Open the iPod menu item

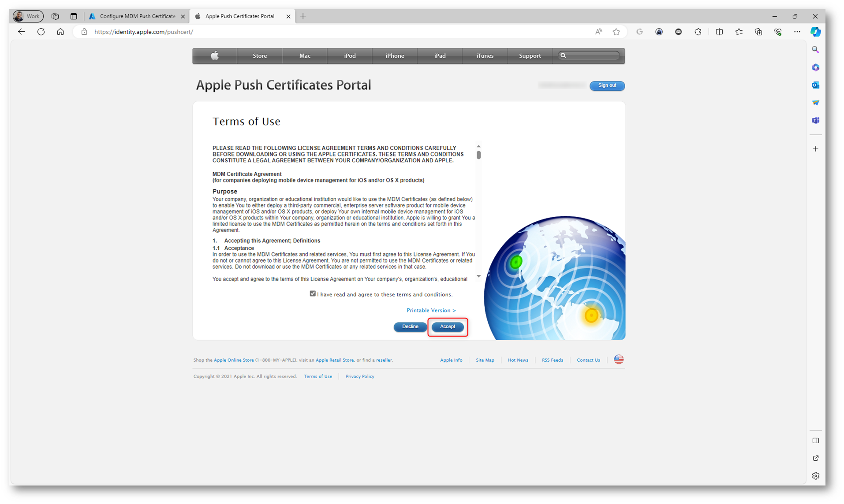coord(350,56)
